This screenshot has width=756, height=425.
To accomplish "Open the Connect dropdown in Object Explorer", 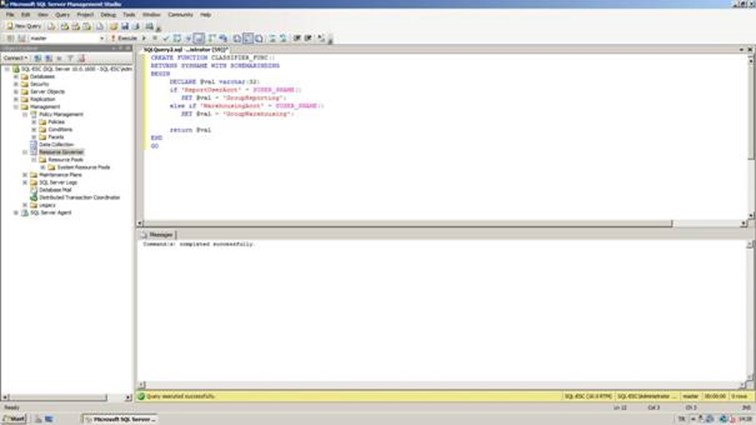I will click(15, 58).
